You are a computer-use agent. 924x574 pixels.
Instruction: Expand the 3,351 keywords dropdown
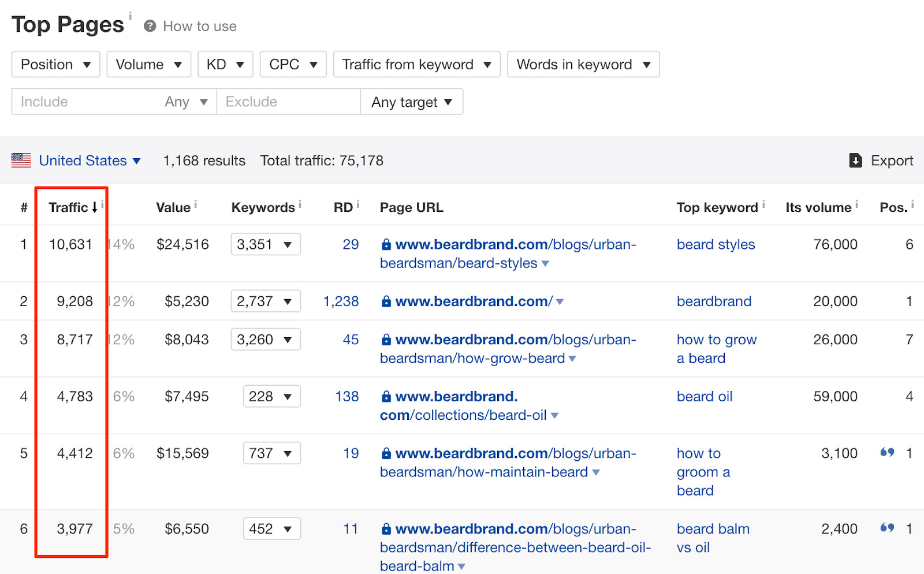(266, 244)
